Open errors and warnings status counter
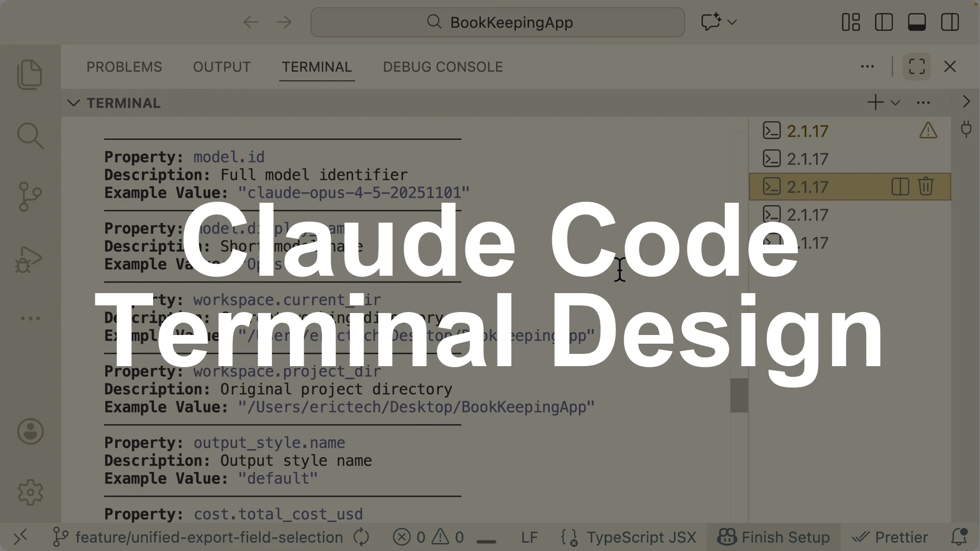The height and width of the screenshot is (551, 980). pyautogui.click(x=429, y=537)
